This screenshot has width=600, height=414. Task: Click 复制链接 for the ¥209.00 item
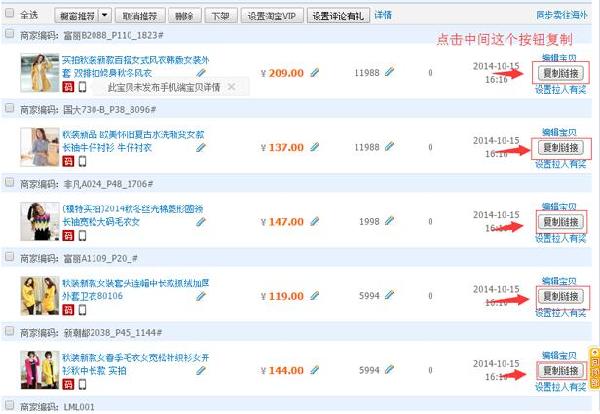pyautogui.click(x=561, y=73)
